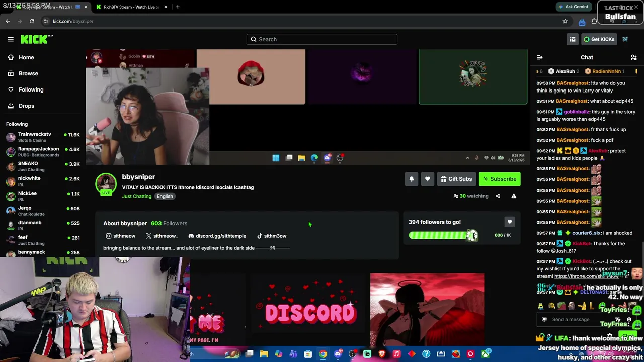Image resolution: width=644 pixels, height=362 pixels.
Task: Open Jerqo channel in Following list
Action: click(43, 210)
